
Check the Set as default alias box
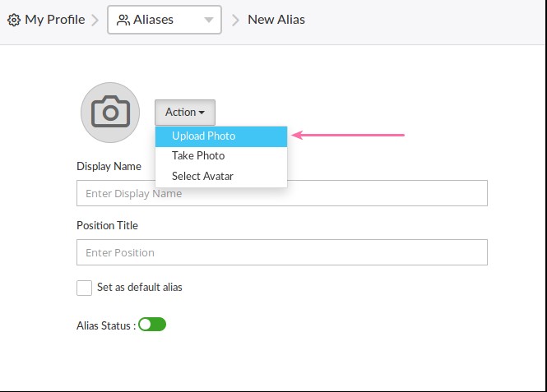[x=84, y=288]
